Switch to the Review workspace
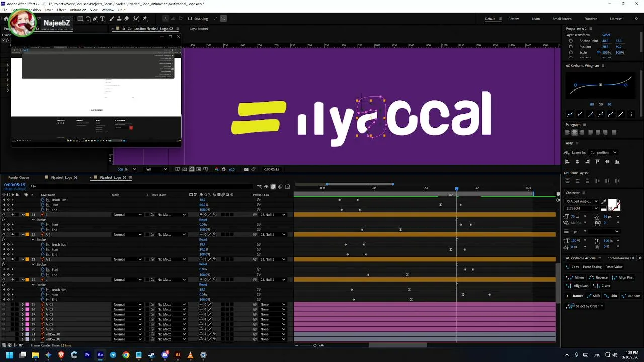Screen dimensions: 644x362 click(x=513, y=19)
